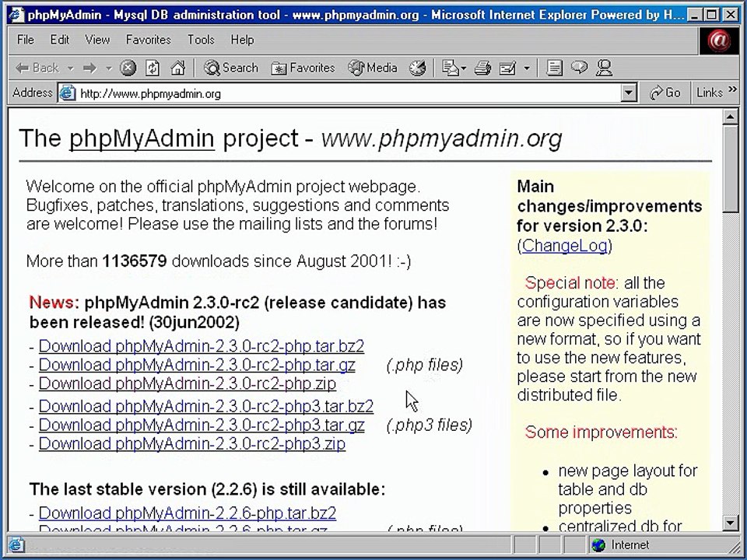Click the Forward navigation arrow
The image size is (747, 560).
(x=89, y=68)
